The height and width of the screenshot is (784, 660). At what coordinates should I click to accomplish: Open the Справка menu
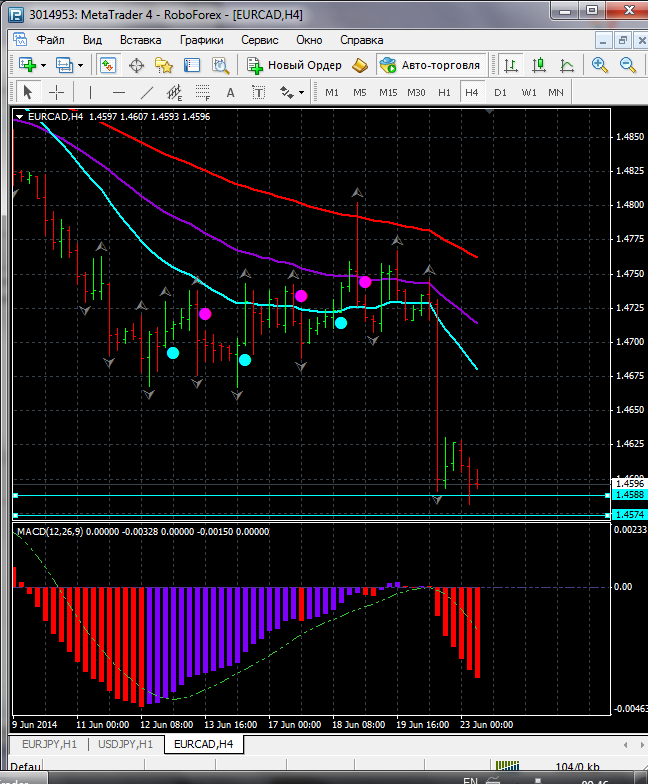click(362, 40)
